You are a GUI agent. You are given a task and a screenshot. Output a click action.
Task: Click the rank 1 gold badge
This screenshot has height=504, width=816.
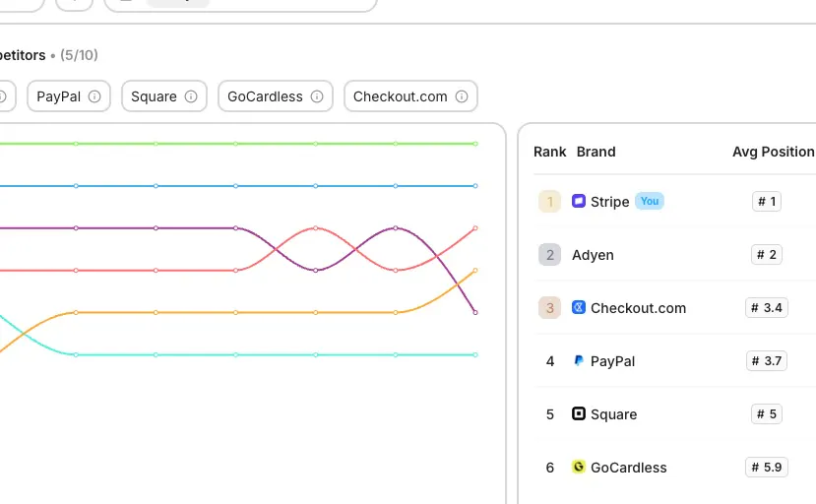pyautogui.click(x=549, y=202)
